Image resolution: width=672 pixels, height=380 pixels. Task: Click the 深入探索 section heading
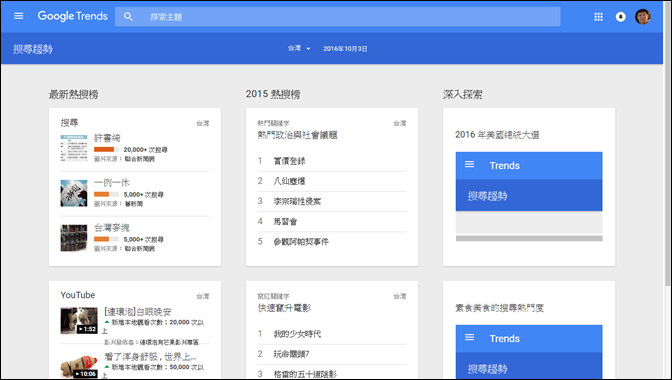[462, 95]
